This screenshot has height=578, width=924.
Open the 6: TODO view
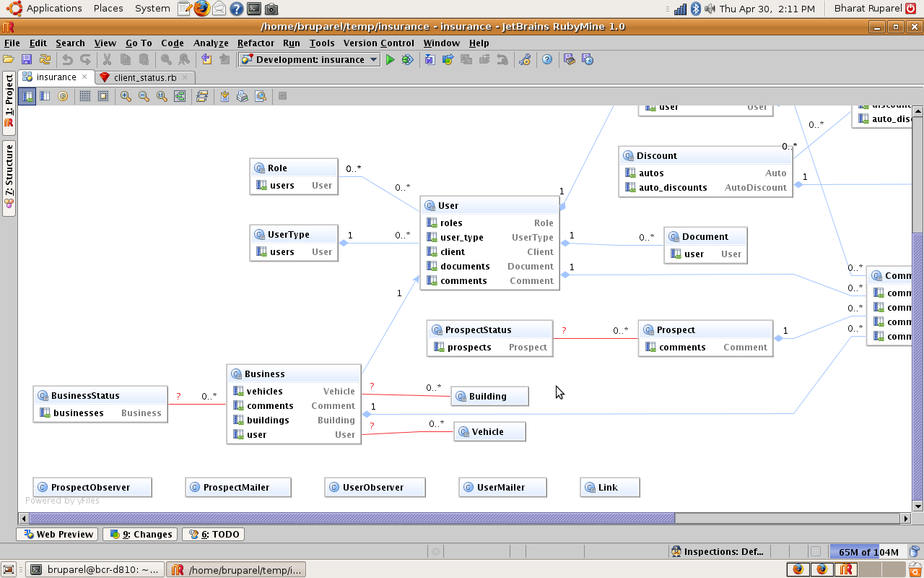coord(213,534)
